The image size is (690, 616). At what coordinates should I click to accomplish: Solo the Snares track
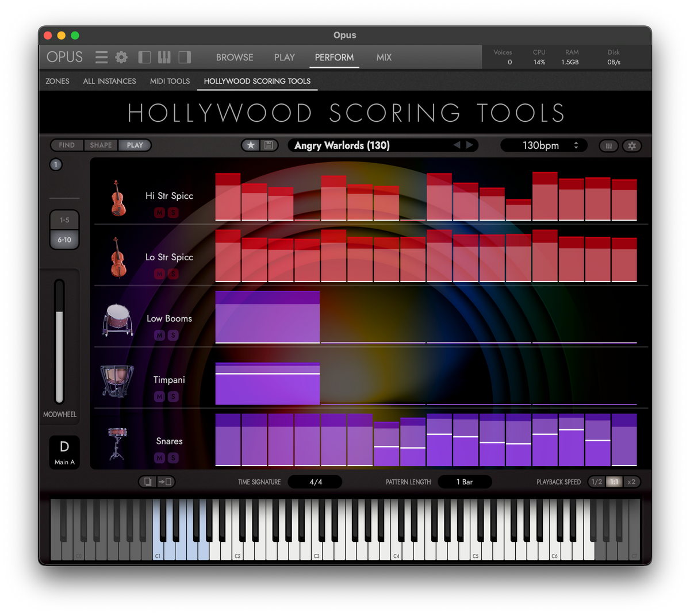click(x=173, y=458)
